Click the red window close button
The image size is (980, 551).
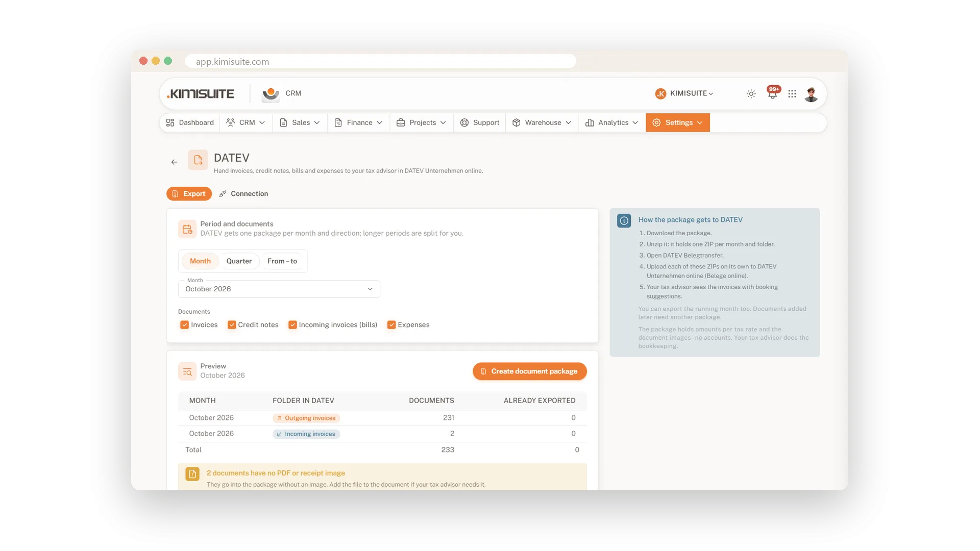(143, 61)
